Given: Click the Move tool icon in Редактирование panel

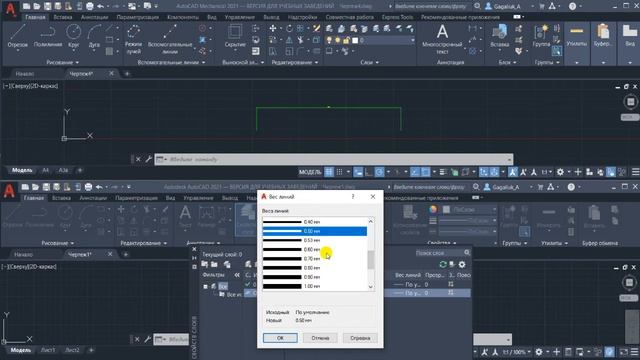Looking at the screenshot, I should (x=273, y=28).
